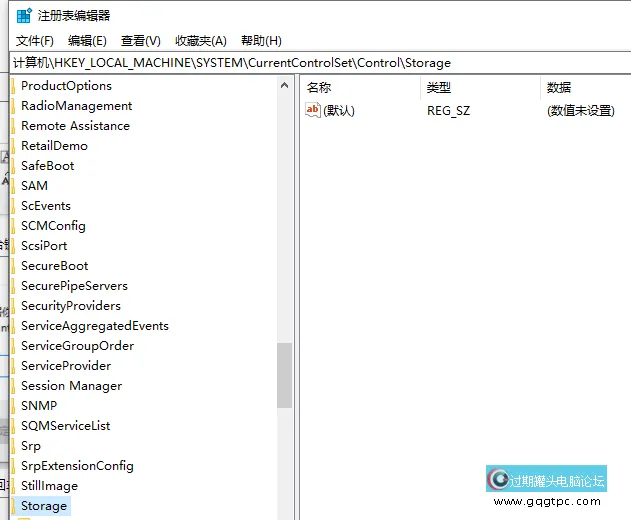The height and width of the screenshot is (520, 631).
Task: Open the 查看(V) menu
Action: point(140,40)
